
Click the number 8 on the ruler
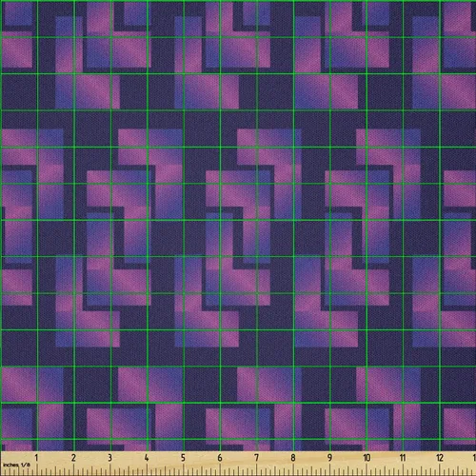[x=293, y=458]
